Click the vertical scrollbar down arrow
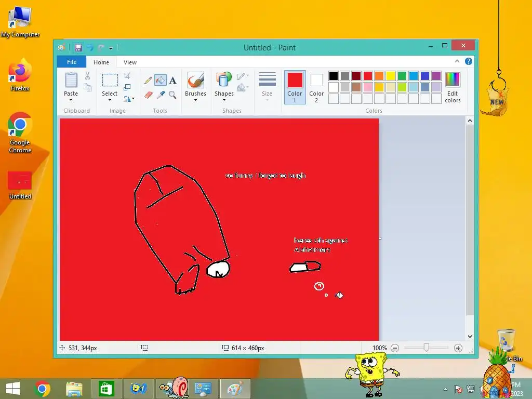 (470, 337)
